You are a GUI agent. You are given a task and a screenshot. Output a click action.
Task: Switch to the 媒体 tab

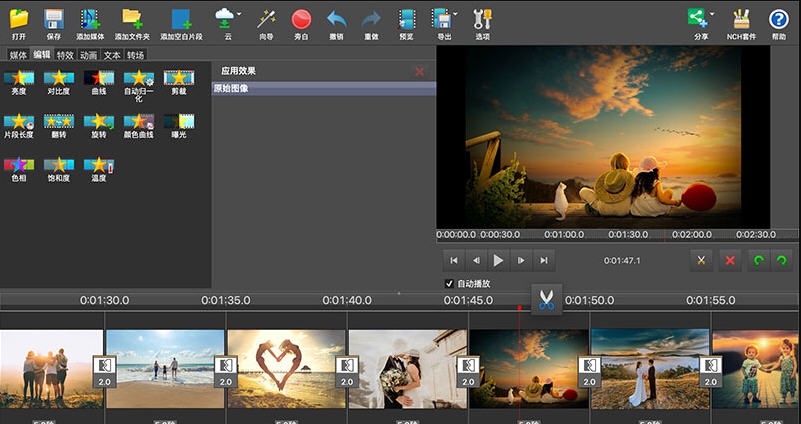tap(18, 55)
